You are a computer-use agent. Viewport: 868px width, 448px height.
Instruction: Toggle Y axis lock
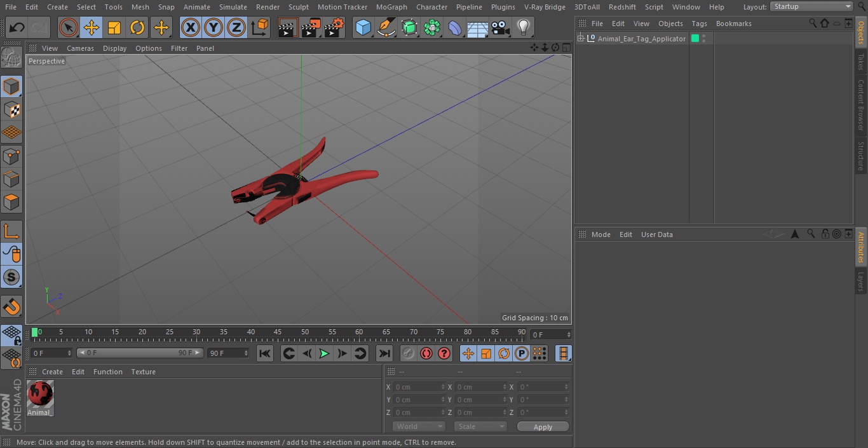(x=214, y=27)
